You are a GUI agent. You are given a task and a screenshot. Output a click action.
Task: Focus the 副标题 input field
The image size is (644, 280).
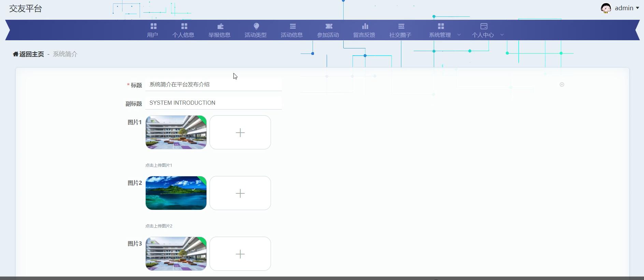214,103
